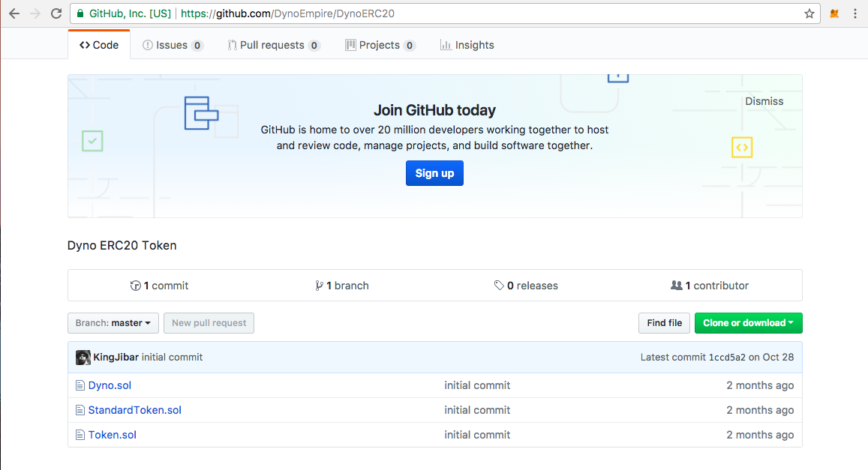The width and height of the screenshot is (868, 470).
Task: Open the Issues tab
Action: [173, 45]
